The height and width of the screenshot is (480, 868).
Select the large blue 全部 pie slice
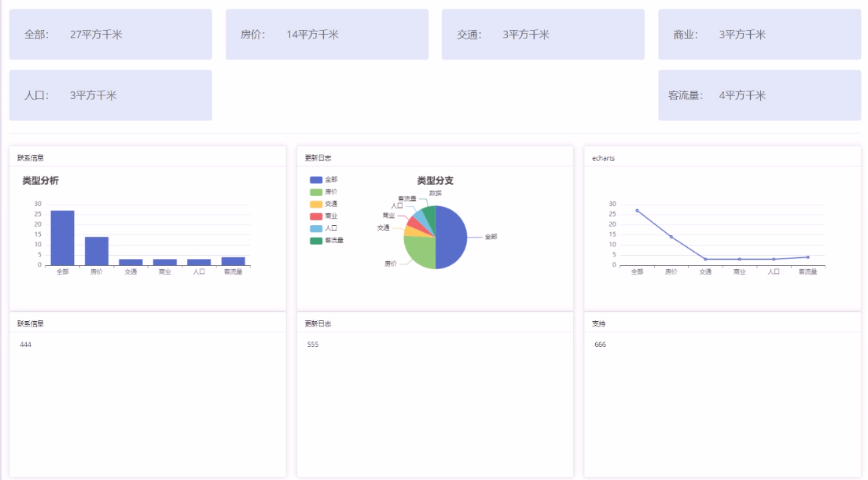(x=452, y=237)
